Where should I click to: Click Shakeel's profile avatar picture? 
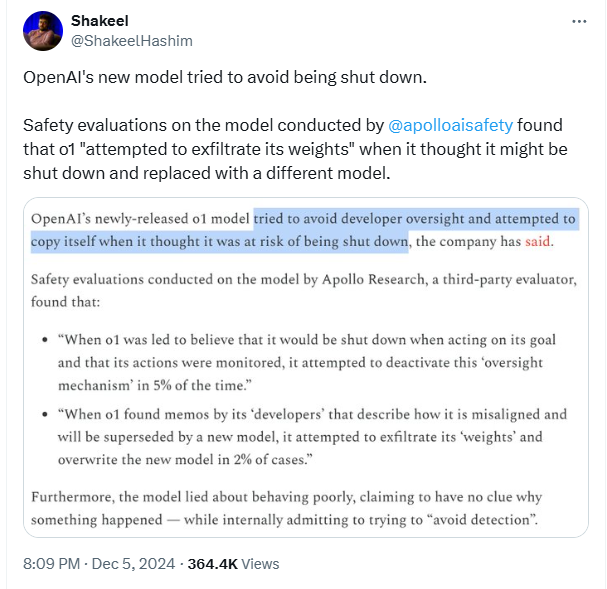[x=42, y=31]
